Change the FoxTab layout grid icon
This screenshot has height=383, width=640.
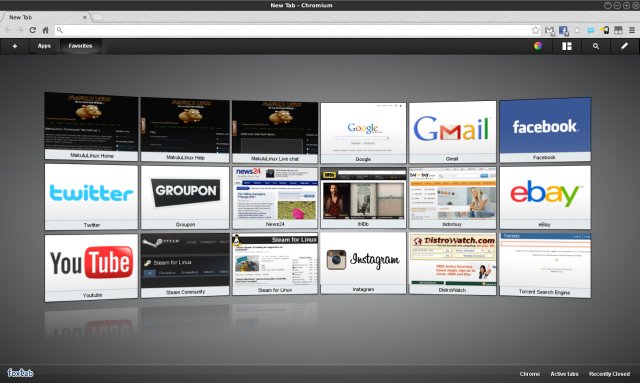[x=567, y=46]
